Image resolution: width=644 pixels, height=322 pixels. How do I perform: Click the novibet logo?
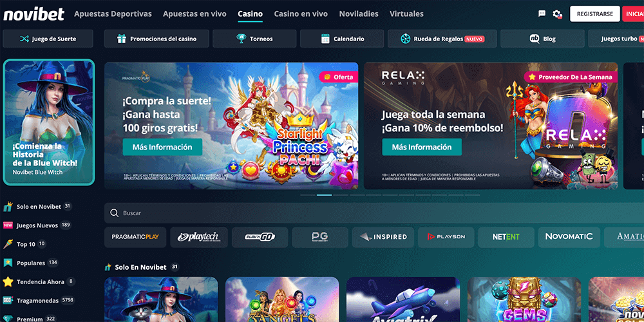coord(34,14)
